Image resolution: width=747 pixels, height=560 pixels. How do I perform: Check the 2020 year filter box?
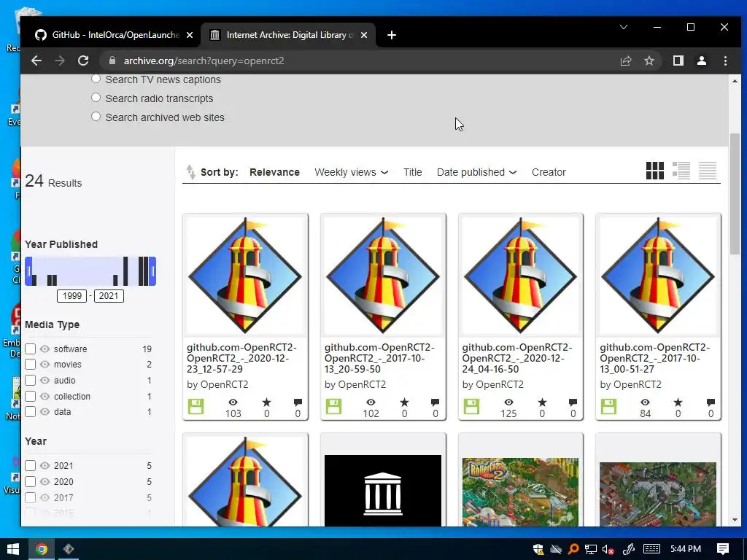click(x=31, y=481)
